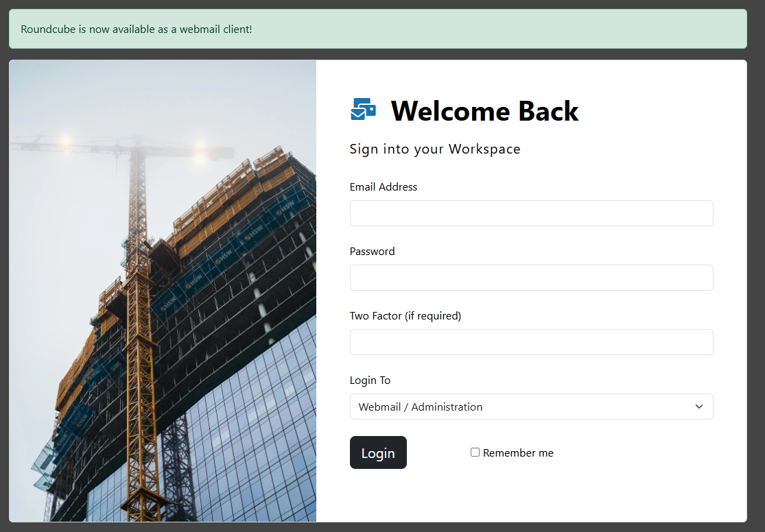Click the Roundcube announcement banner

(377, 29)
